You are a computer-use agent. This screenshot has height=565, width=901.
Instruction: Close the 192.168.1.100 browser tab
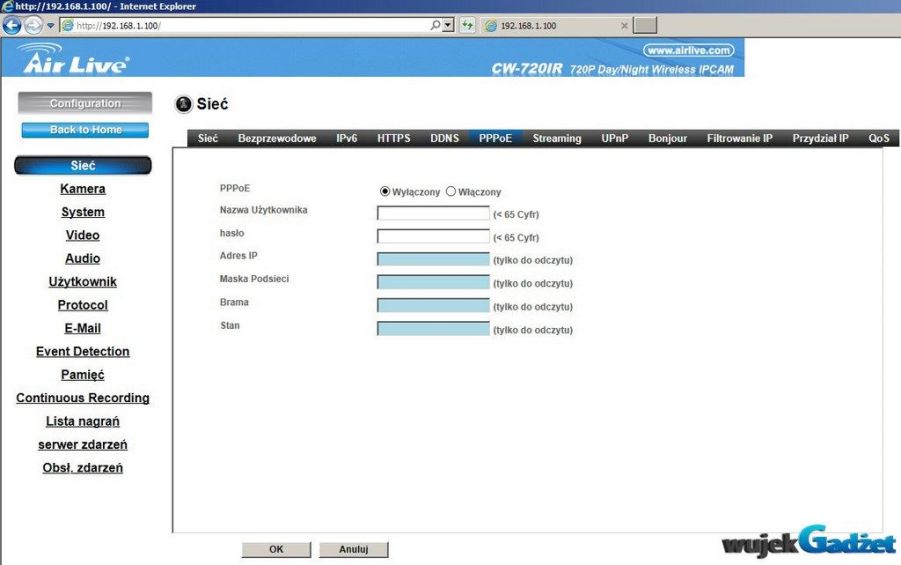coord(624,26)
